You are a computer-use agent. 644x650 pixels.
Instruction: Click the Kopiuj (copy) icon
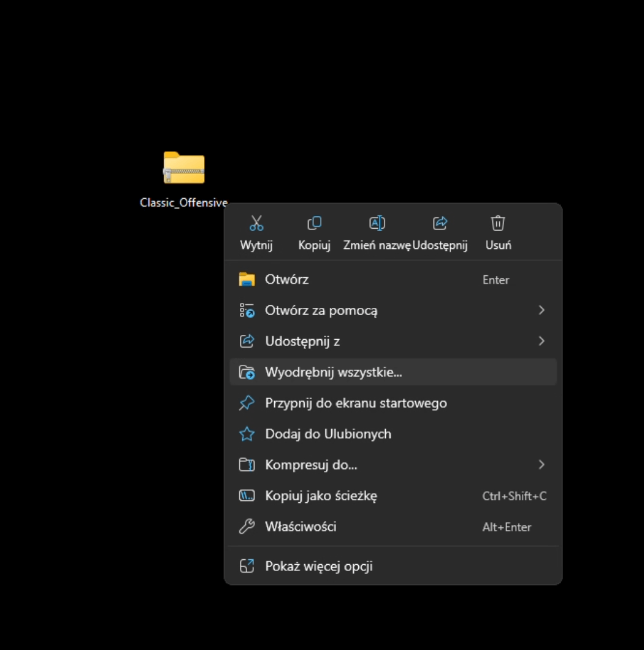314,224
